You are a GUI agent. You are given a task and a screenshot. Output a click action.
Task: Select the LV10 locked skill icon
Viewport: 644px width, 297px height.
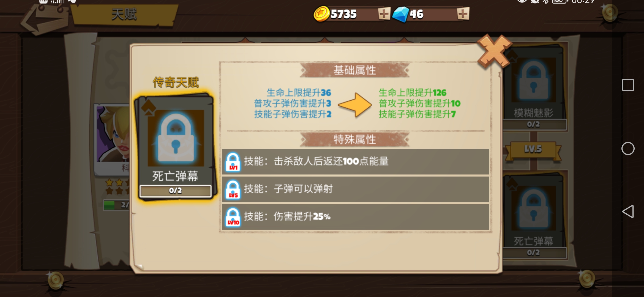pos(233,217)
